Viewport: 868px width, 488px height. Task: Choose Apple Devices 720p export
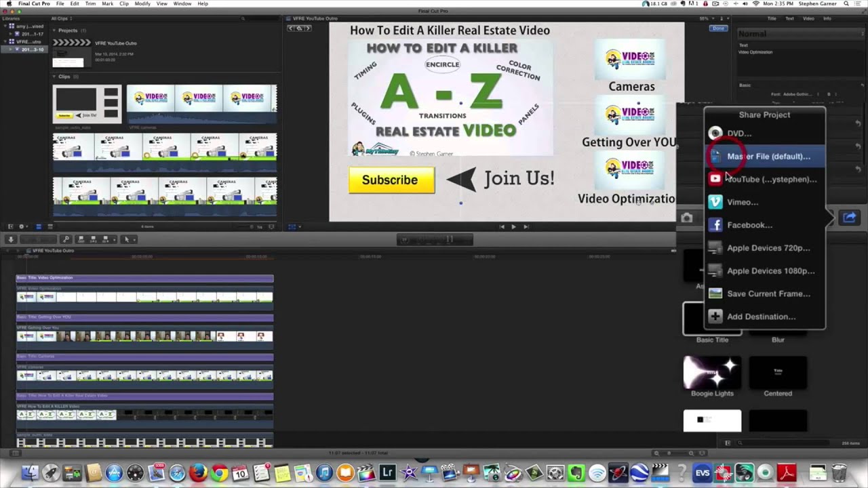click(x=764, y=248)
